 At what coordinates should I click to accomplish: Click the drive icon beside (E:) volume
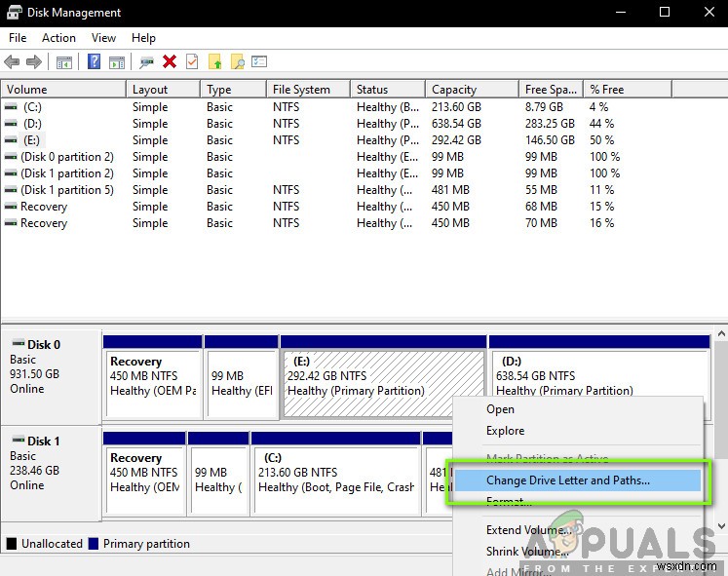pyautogui.click(x=11, y=140)
